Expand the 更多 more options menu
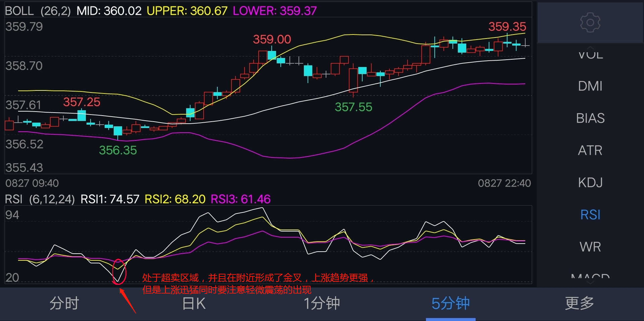This screenshot has width=644, height=321. (x=579, y=304)
